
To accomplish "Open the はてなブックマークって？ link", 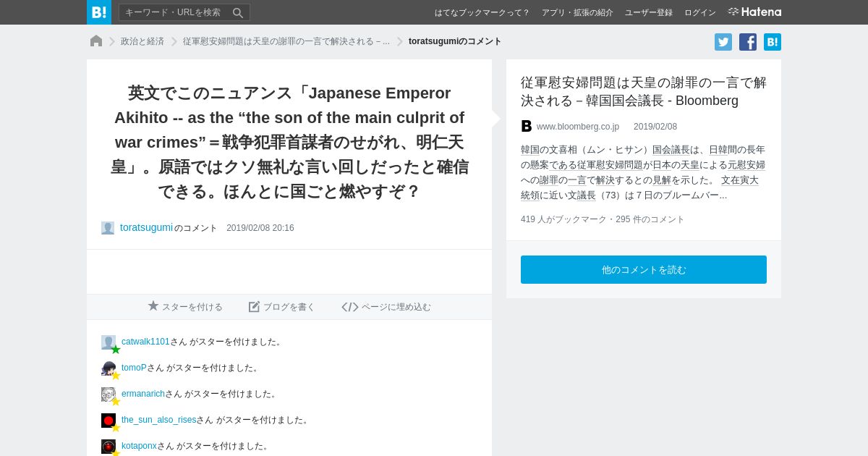I will pyautogui.click(x=482, y=12).
